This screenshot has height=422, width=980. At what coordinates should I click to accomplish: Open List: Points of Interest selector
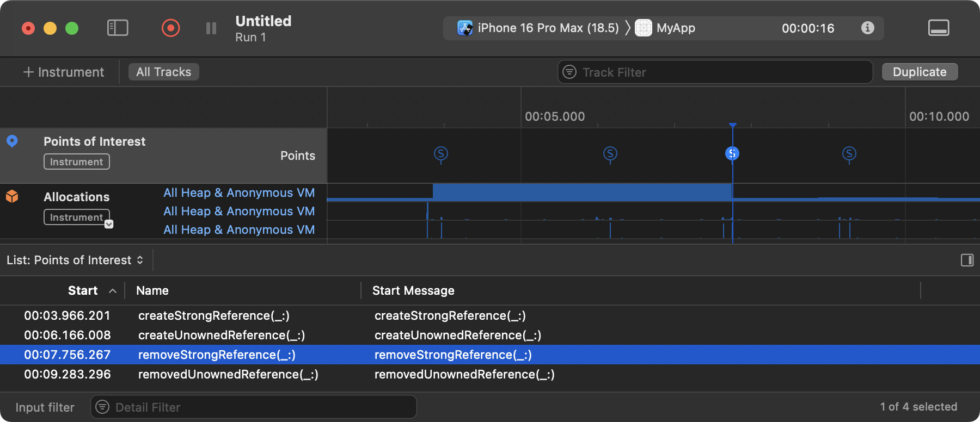pos(75,260)
